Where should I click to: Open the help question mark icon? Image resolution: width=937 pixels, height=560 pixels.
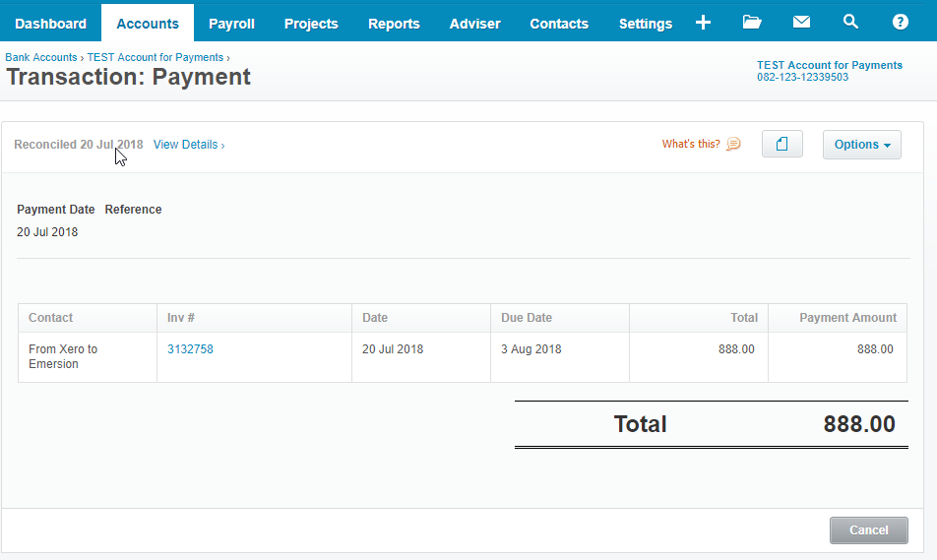pyautogui.click(x=900, y=23)
